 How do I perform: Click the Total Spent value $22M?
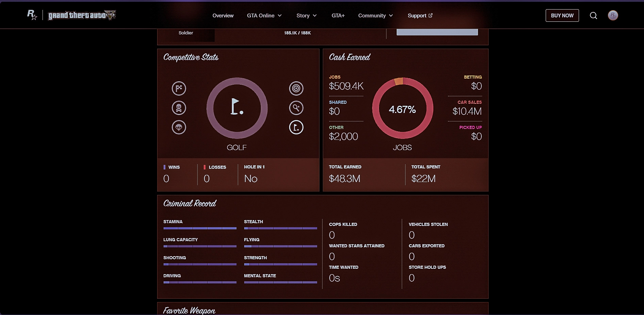click(424, 179)
